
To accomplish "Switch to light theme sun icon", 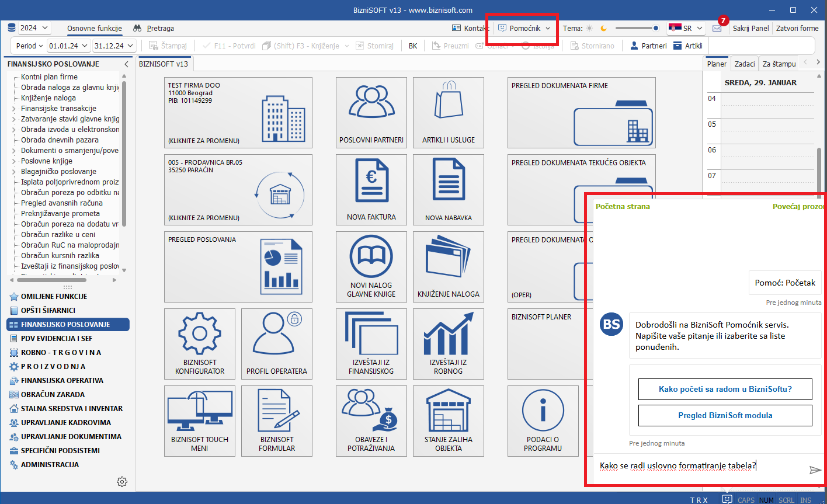I will [589, 28].
